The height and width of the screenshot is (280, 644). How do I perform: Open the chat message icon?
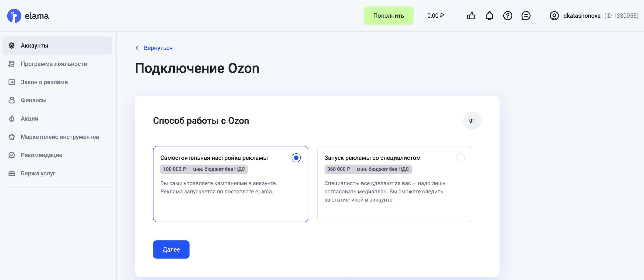point(526,16)
